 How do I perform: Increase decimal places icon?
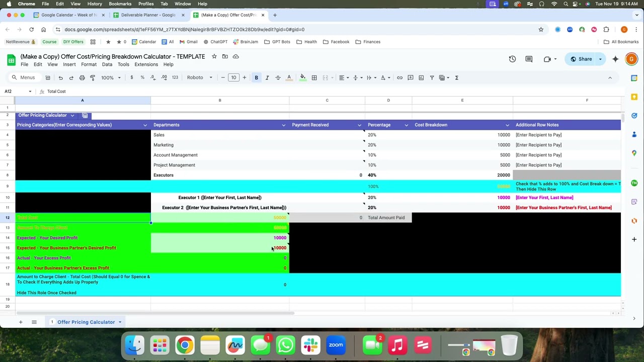tap(164, 77)
